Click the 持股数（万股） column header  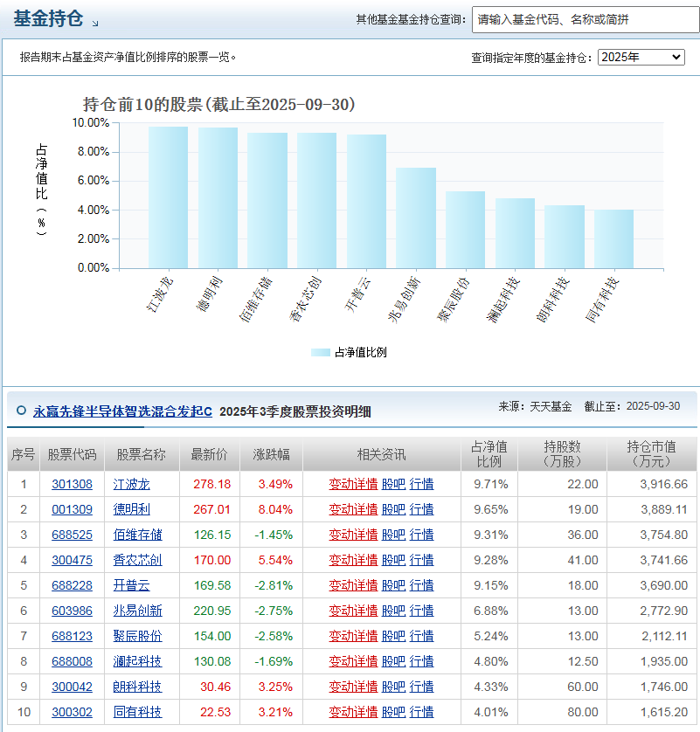[x=562, y=454]
